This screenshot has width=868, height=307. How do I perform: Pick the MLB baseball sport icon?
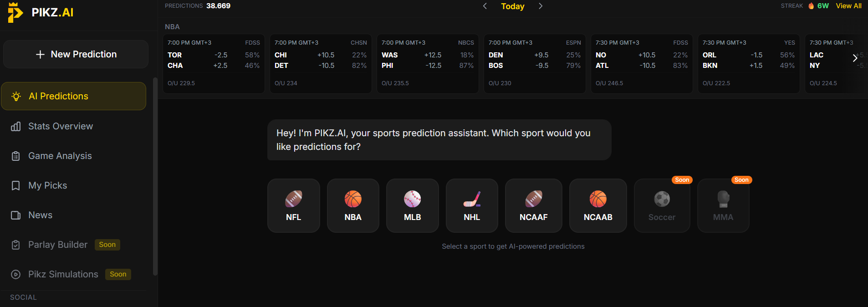click(412, 199)
